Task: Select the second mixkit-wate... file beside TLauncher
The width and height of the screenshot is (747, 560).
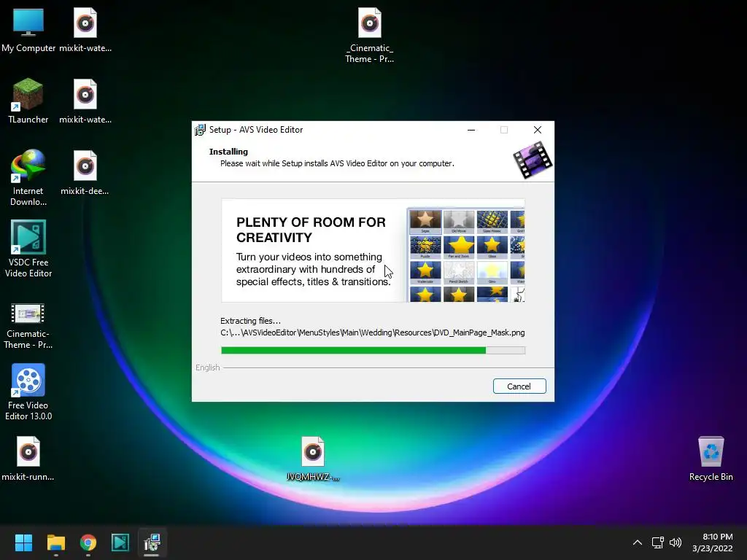Action: (85, 101)
